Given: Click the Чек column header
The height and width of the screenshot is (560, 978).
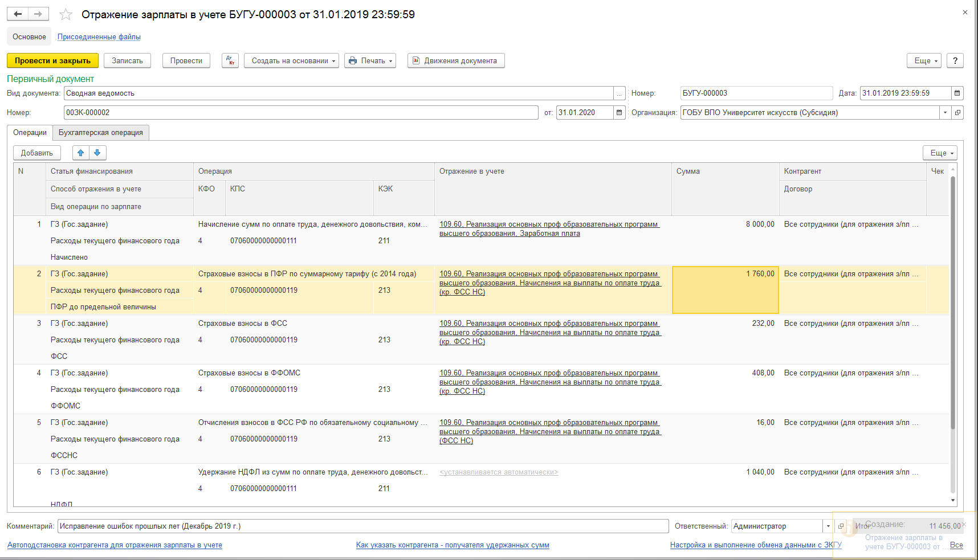Looking at the screenshot, I should point(938,189).
